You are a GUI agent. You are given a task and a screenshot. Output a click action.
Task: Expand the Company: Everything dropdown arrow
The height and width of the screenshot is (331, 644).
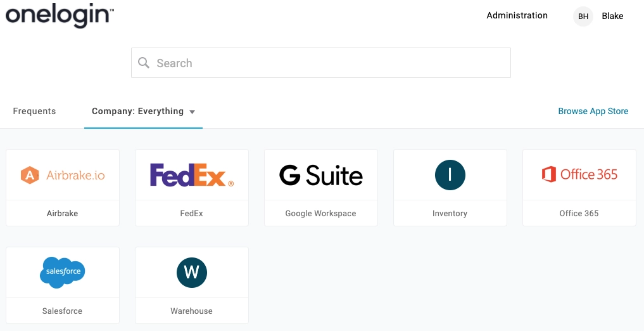coord(192,112)
